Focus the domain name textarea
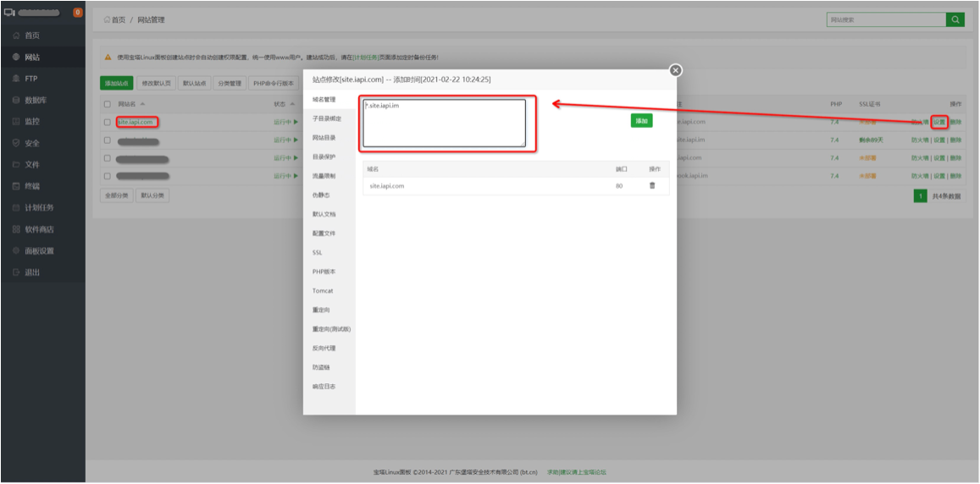This screenshot has height=484, width=980. (x=445, y=124)
